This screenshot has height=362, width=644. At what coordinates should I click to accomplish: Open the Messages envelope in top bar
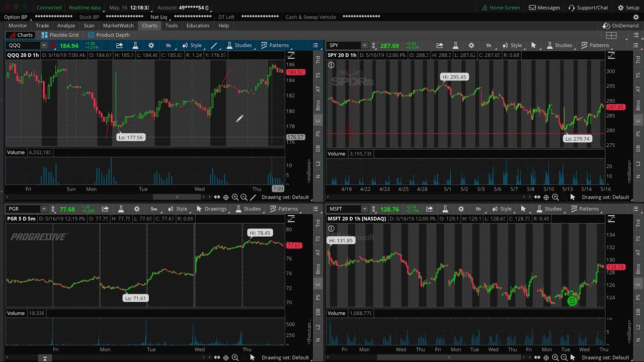[544, 8]
